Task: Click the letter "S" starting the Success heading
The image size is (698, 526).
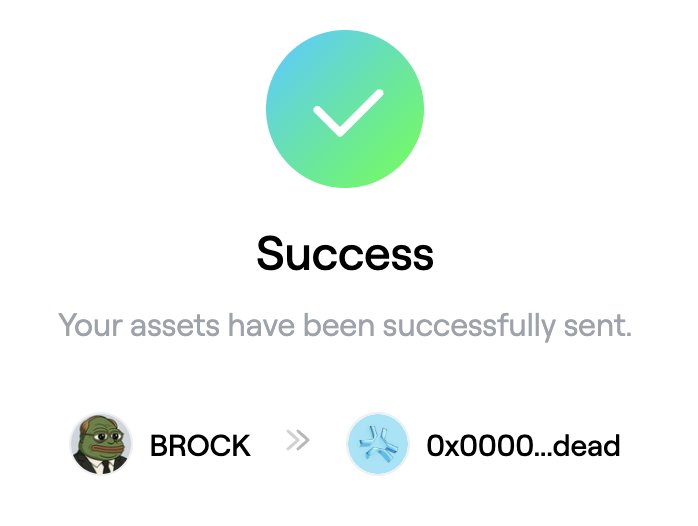Action: point(272,253)
